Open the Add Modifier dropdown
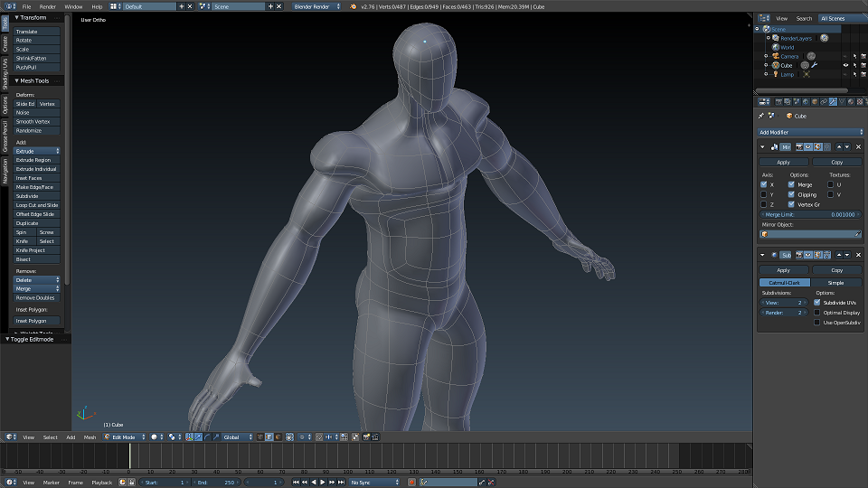 point(810,132)
